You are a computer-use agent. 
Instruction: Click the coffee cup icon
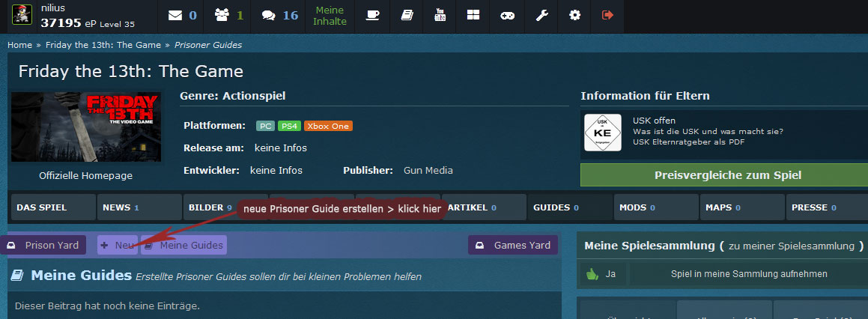[373, 16]
